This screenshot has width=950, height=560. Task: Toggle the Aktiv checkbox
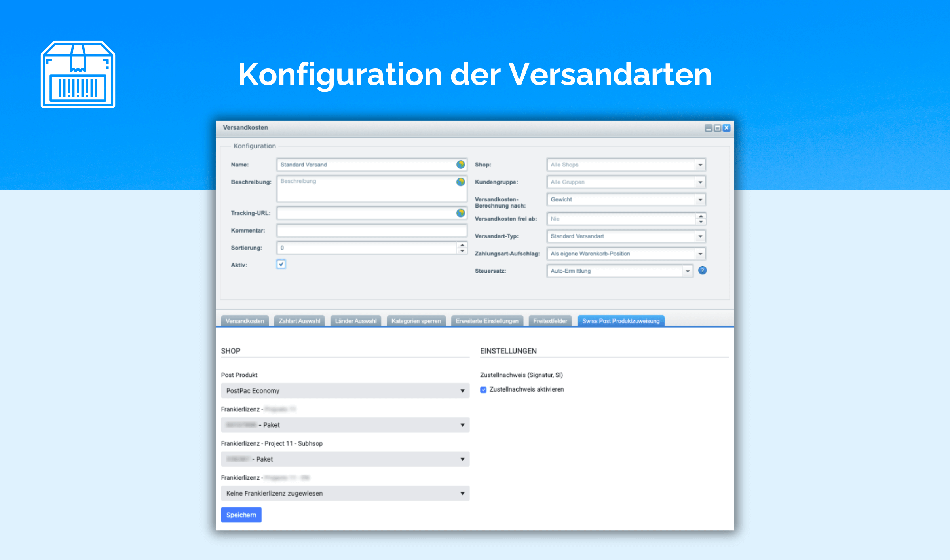(x=281, y=264)
